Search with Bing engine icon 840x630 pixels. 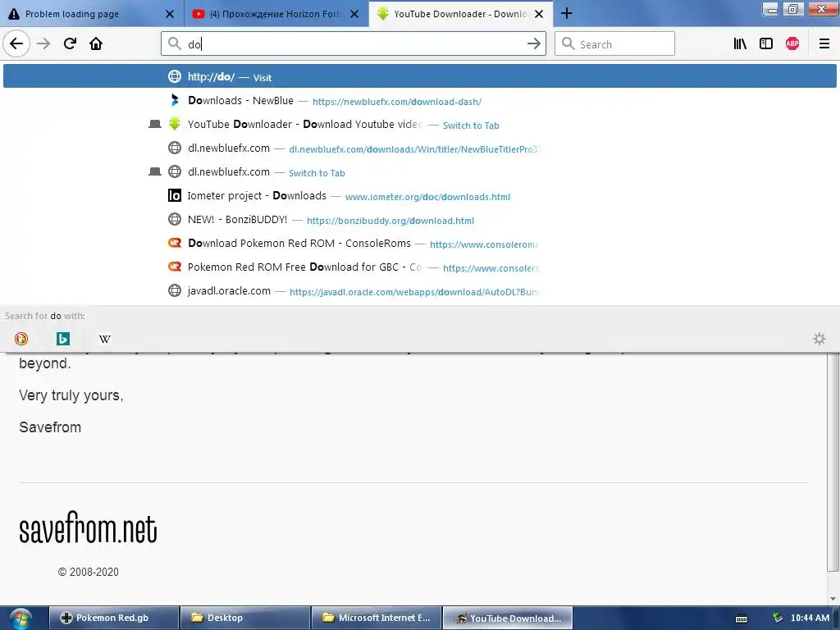63,339
